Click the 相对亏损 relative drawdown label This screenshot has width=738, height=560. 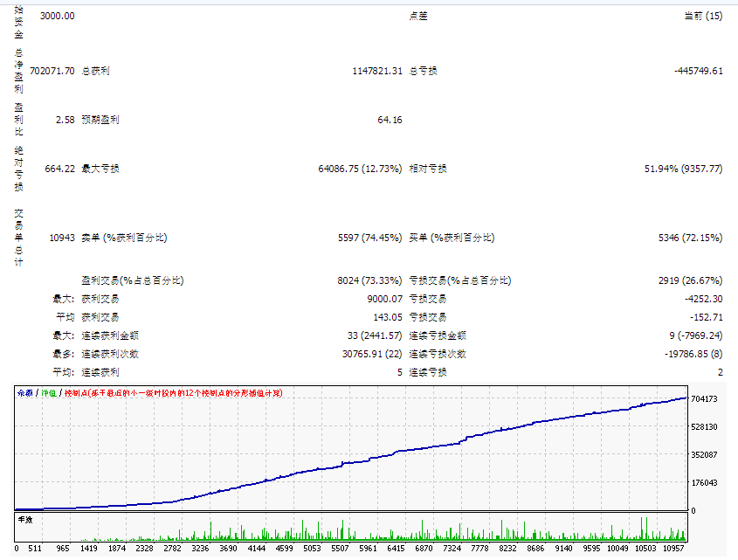(x=428, y=169)
